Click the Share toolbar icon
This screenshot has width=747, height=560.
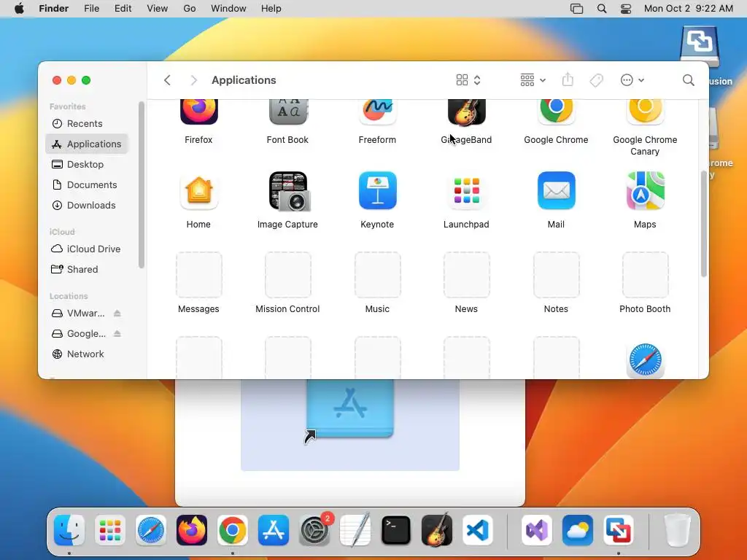[x=568, y=80]
